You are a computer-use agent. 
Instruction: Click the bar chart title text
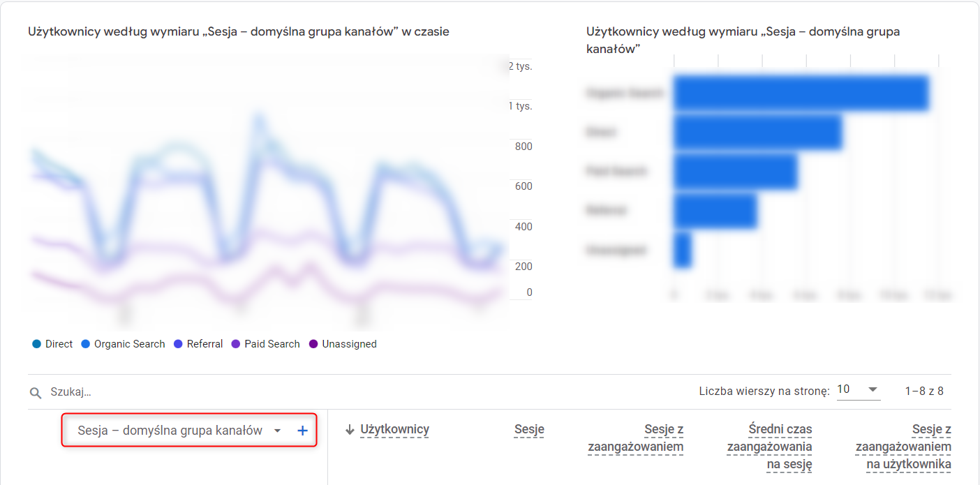point(743,40)
